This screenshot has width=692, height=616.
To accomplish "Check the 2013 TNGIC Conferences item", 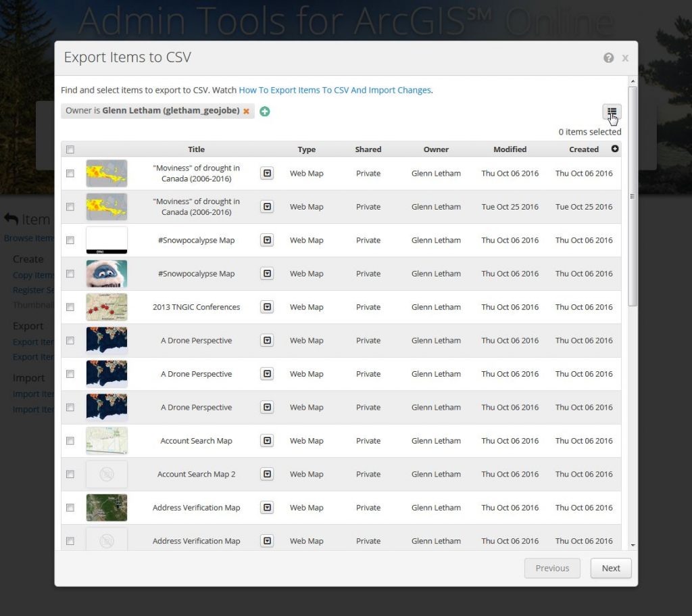I will coord(70,307).
